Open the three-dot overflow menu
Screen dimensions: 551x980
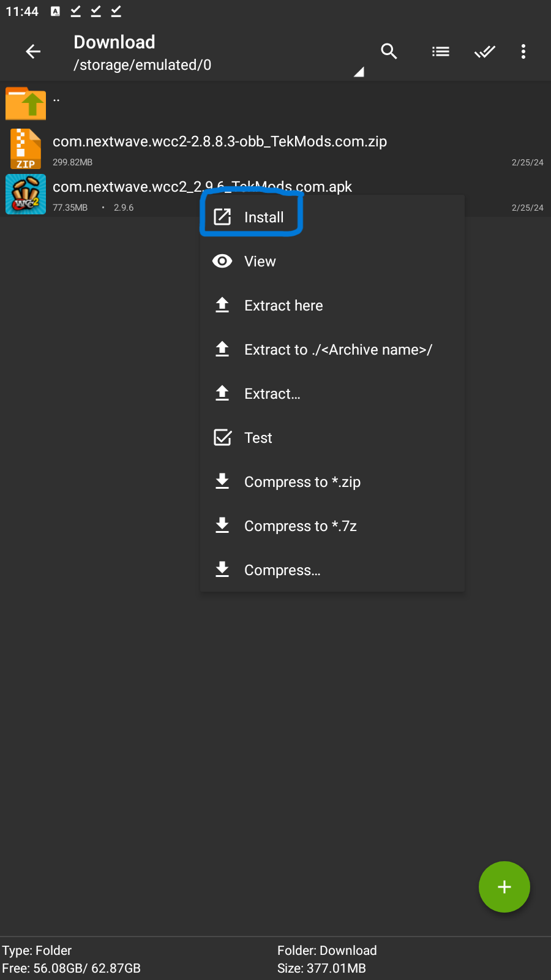click(x=523, y=51)
